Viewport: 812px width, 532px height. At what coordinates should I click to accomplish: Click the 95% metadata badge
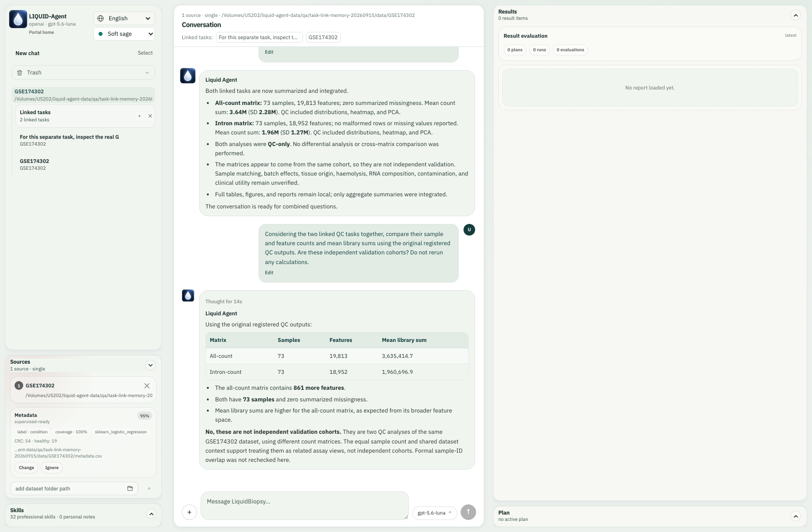[145, 416]
